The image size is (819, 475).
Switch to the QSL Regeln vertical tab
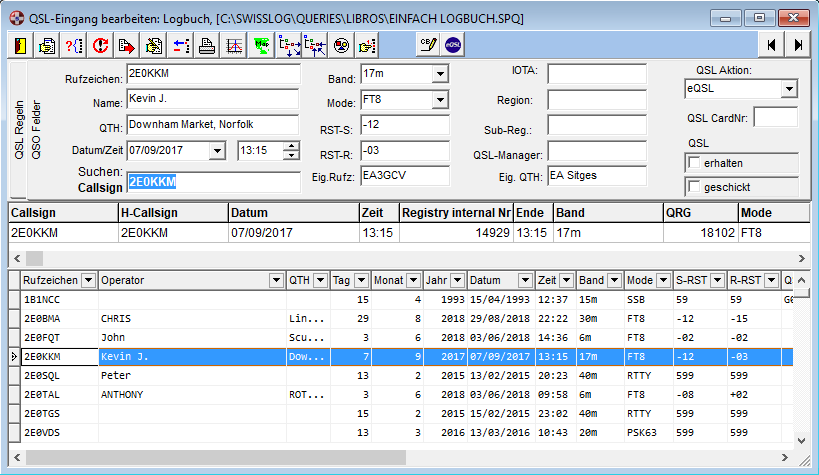click(19, 129)
